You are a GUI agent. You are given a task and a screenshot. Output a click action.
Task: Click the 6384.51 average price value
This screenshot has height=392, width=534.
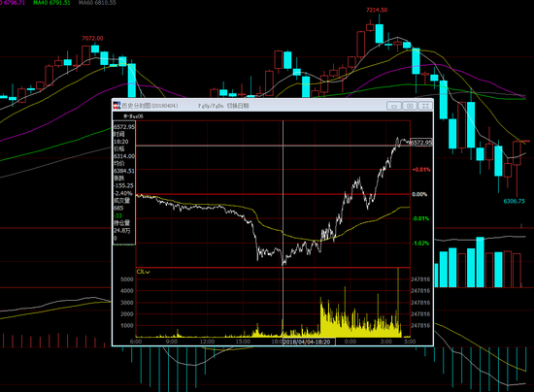click(x=124, y=171)
